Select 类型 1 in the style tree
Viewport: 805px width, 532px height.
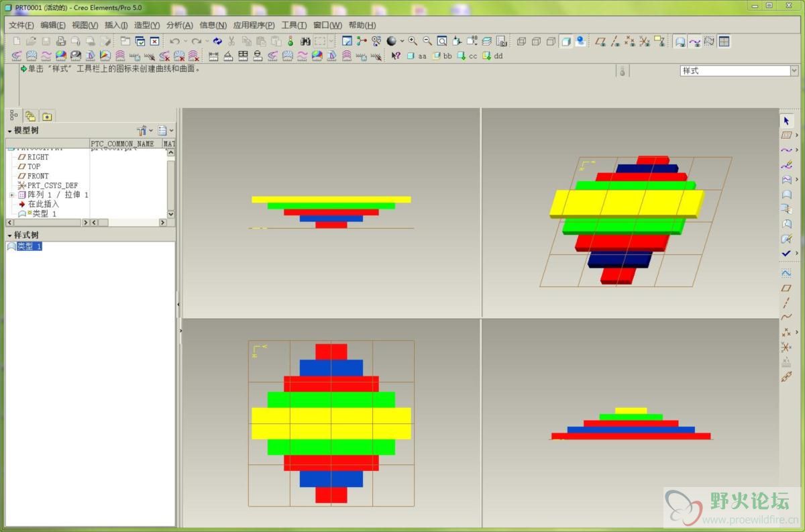click(30, 246)
